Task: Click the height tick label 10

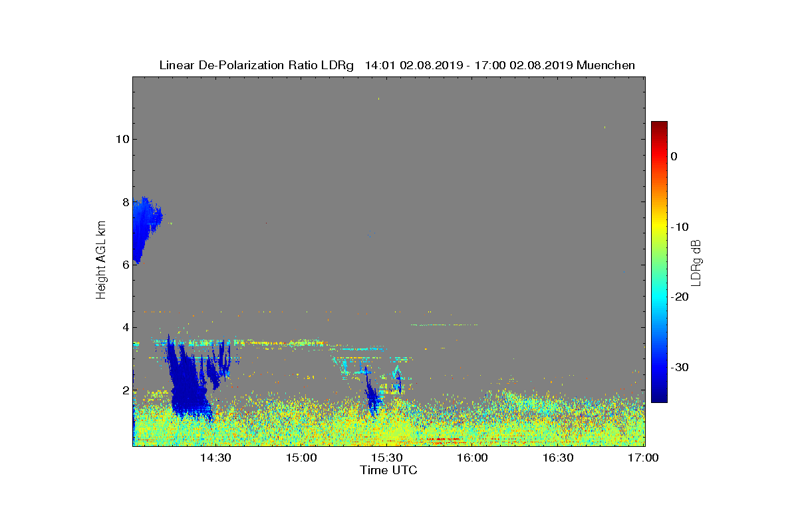Action: pos(121,139)
